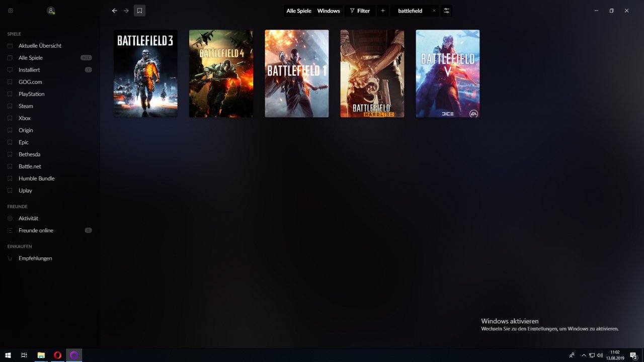
Task: Open the Battlefield V game cover
Action: 448,73
